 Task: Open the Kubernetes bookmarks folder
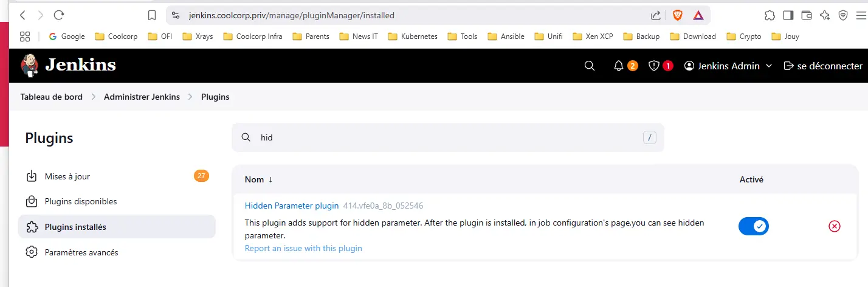click(413, 36)
